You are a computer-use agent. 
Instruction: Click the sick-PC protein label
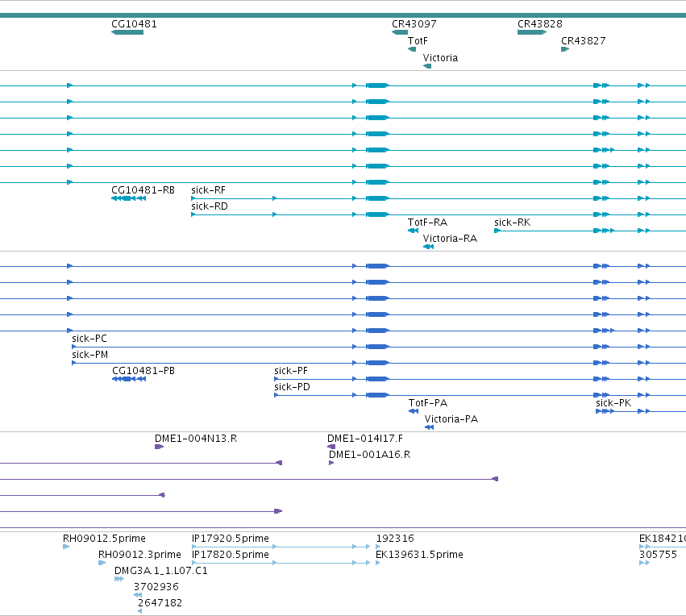tap(89, 339)
